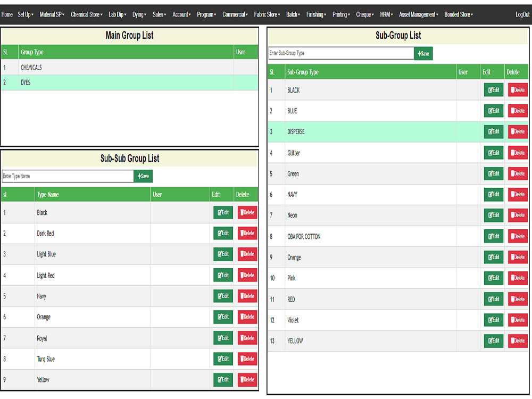Edit the Glitter sub-group
The width and height of the screenshot is (532, 399).
[x=494, y=153]
